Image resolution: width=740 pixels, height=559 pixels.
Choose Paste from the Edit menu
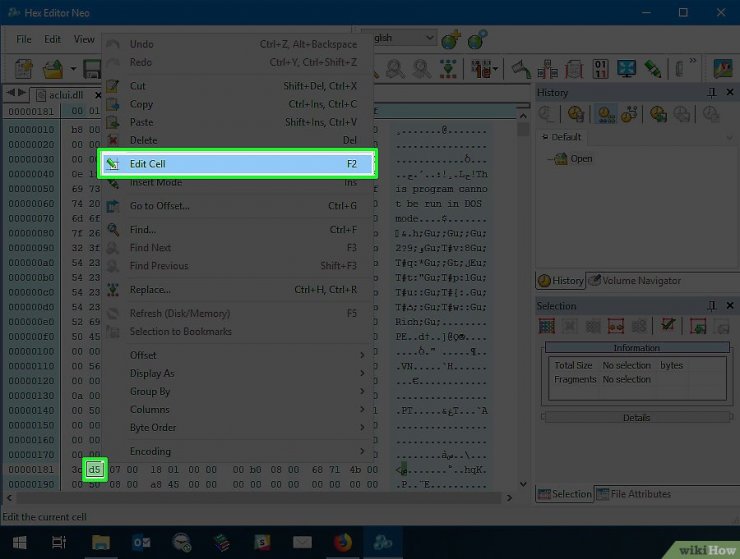click(237, 122)
